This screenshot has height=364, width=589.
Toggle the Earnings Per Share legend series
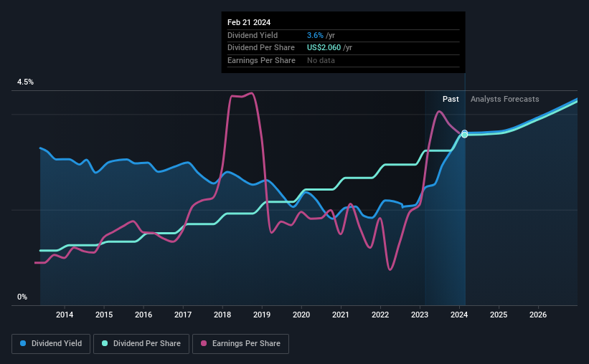240,344
